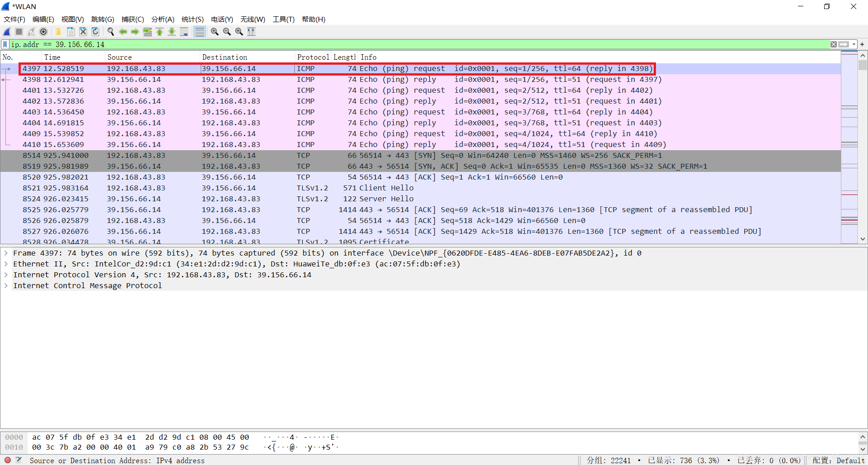Viewport: 868px width, 465px height.
Task: Go to specified packet icon
Action: [147, 32]
